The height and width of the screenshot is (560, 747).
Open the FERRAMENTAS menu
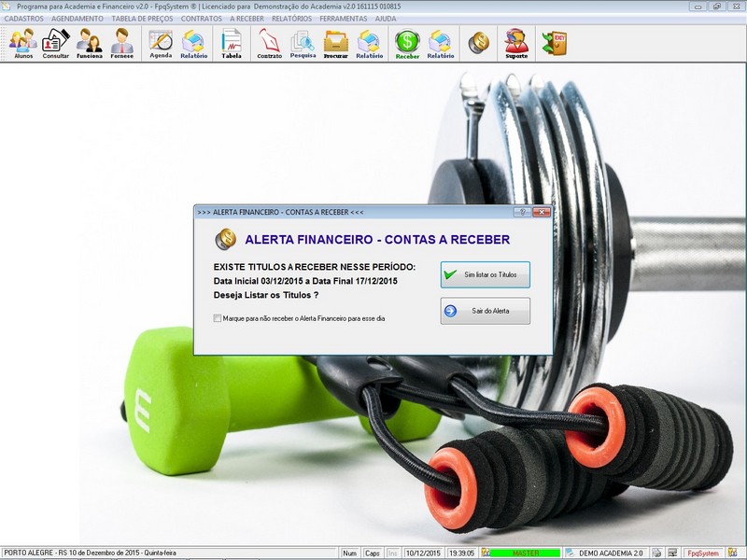(x=344, y=19)
